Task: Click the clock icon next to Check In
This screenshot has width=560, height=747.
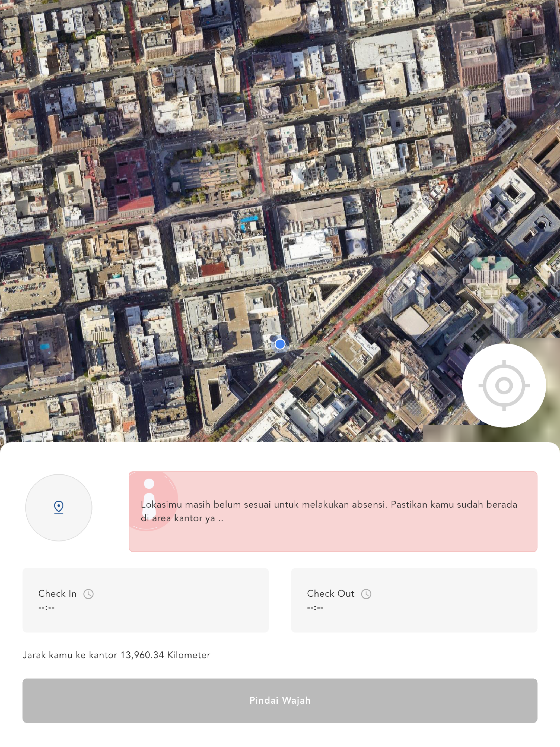Action: (88, 594)
